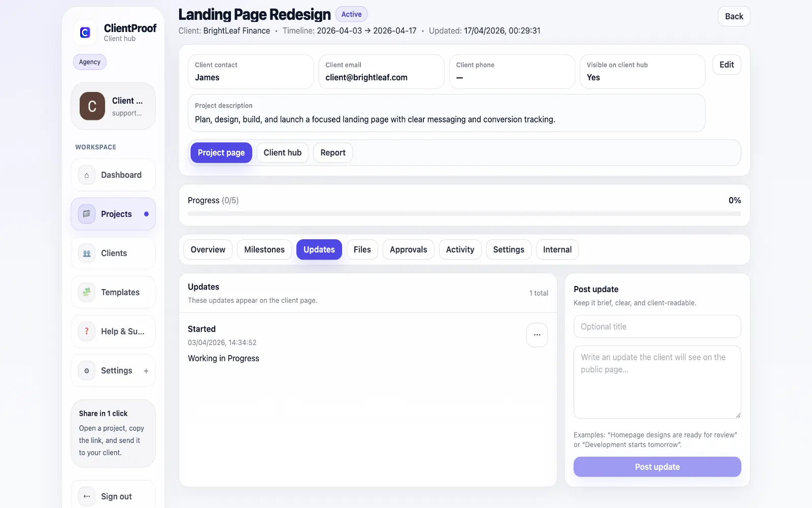Switch to the Report view
The height and width of the screenshot is (508, 812).
pyautogui.click(x=333, y=153)
